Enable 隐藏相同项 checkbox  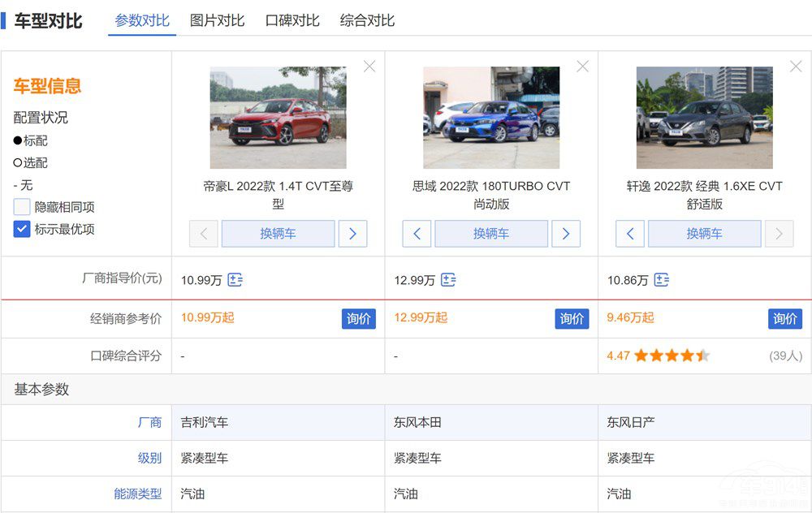(22, 207)
